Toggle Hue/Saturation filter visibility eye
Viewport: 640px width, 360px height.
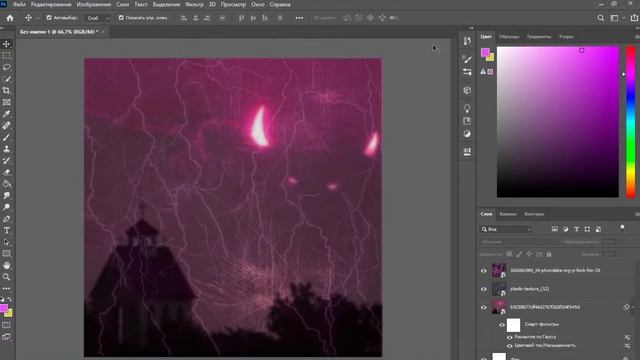[x=509, y=346]
